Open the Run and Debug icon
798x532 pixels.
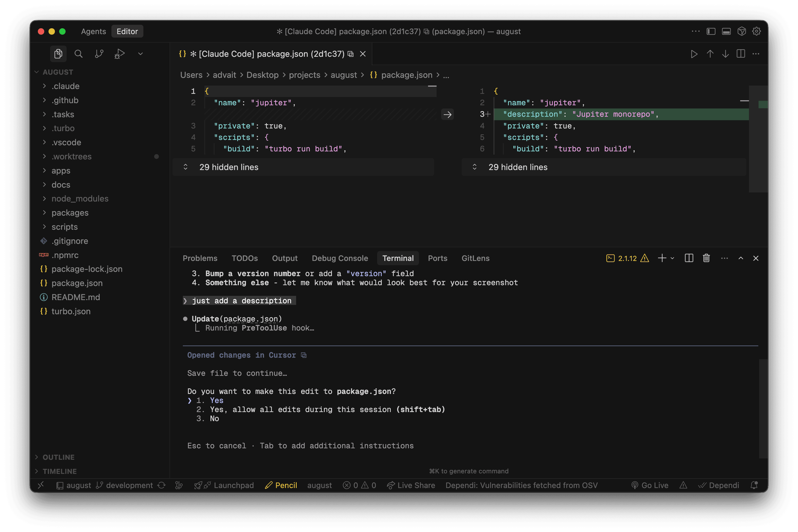point(119,54)
